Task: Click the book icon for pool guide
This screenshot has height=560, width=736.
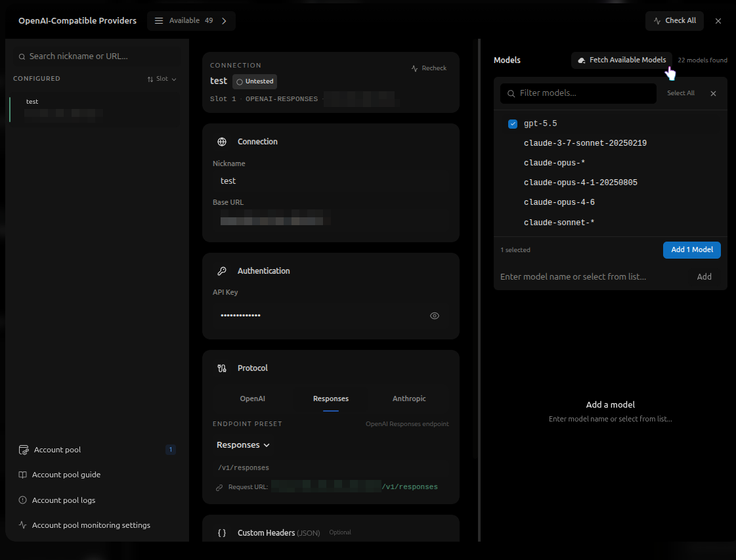Action: (x=22, y=475)
